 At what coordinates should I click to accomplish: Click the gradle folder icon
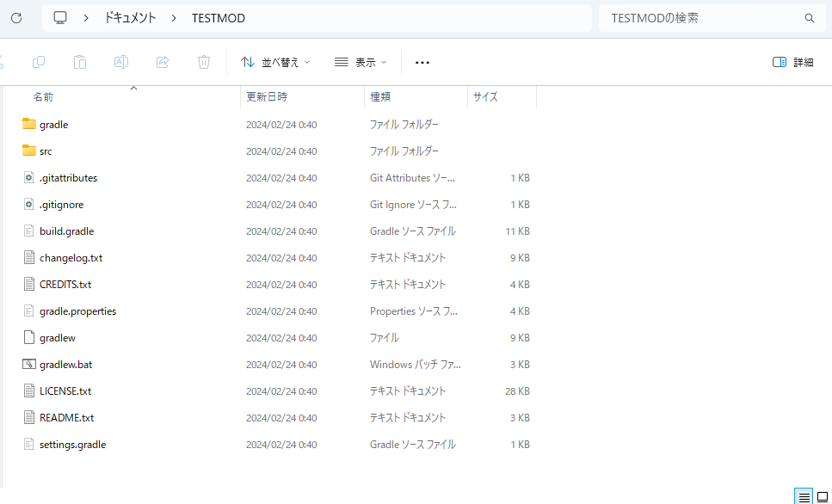pos(29,124)
